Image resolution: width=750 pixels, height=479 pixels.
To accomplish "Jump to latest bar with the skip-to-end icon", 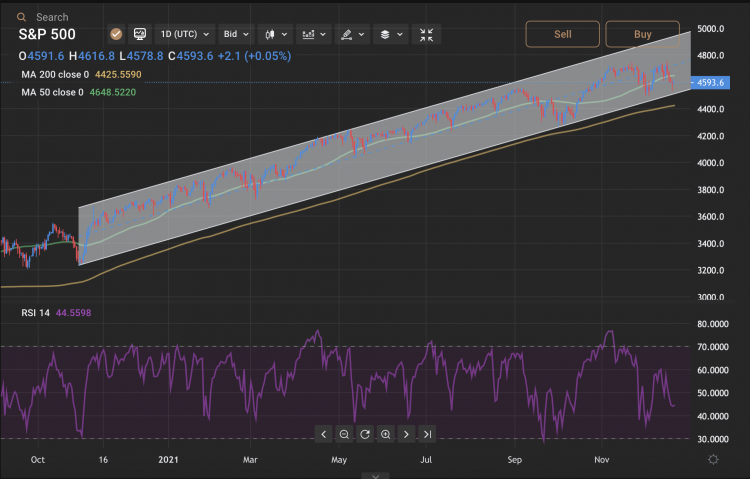I will coord(427,434).
